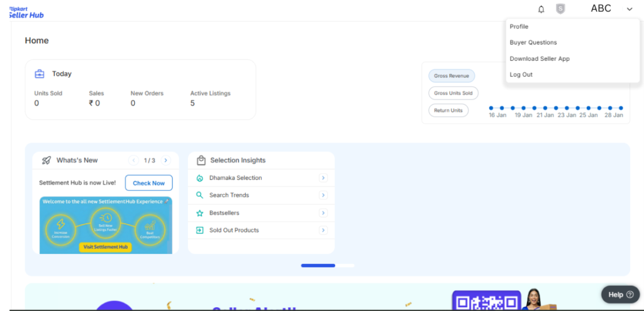Select Log Out from account menu
The image size is (644, 311).
(521, 75)
